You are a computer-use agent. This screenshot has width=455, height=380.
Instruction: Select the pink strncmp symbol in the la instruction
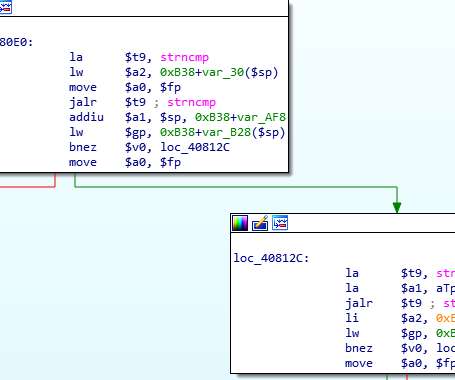(x=184, y=57)
